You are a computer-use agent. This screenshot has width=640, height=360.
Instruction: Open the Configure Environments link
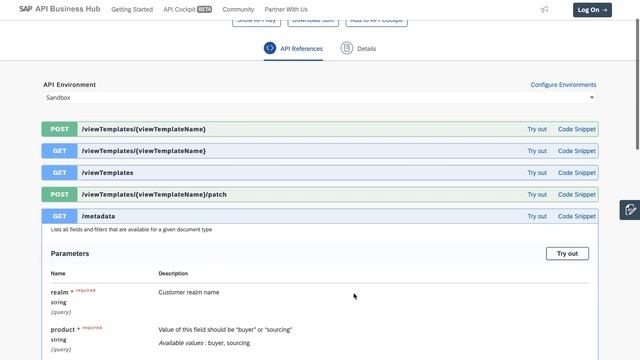tap(563, 84)
